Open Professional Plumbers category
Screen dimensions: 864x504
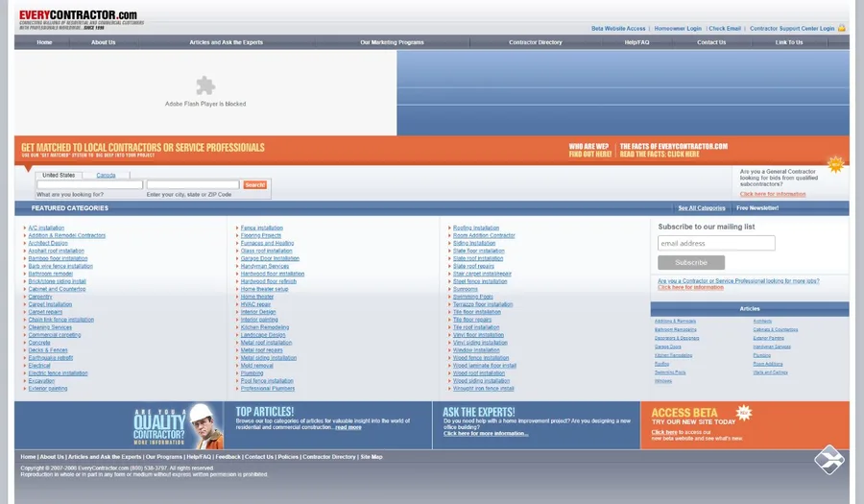(x=268, y=389)
